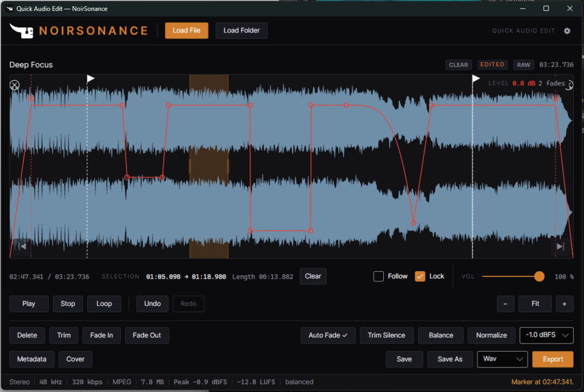The height and width of the screenshot is (392, 584).
Task: Apply Fade In
Action: 102,336
